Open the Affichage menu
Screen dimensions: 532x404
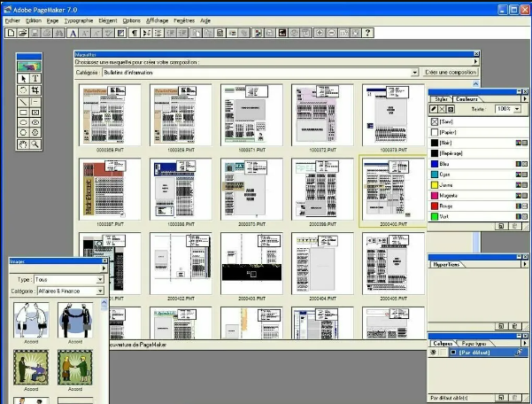[x=157, y=20]
